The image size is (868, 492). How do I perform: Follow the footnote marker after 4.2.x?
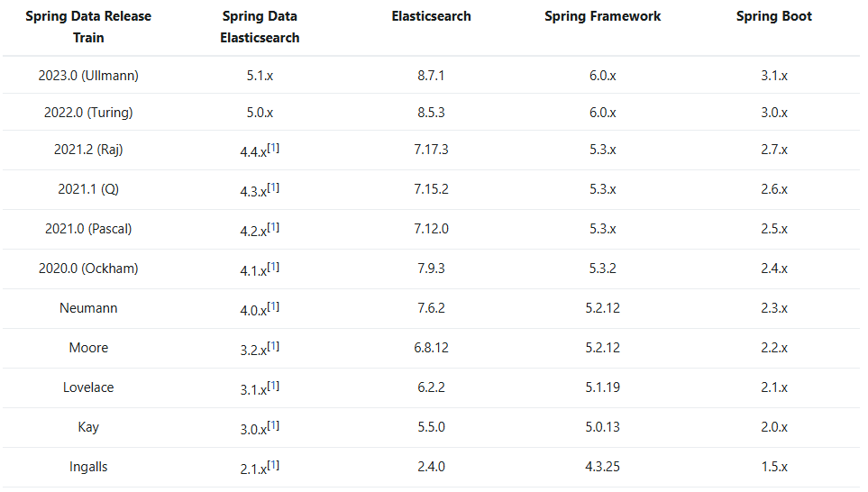click(273, 227)
